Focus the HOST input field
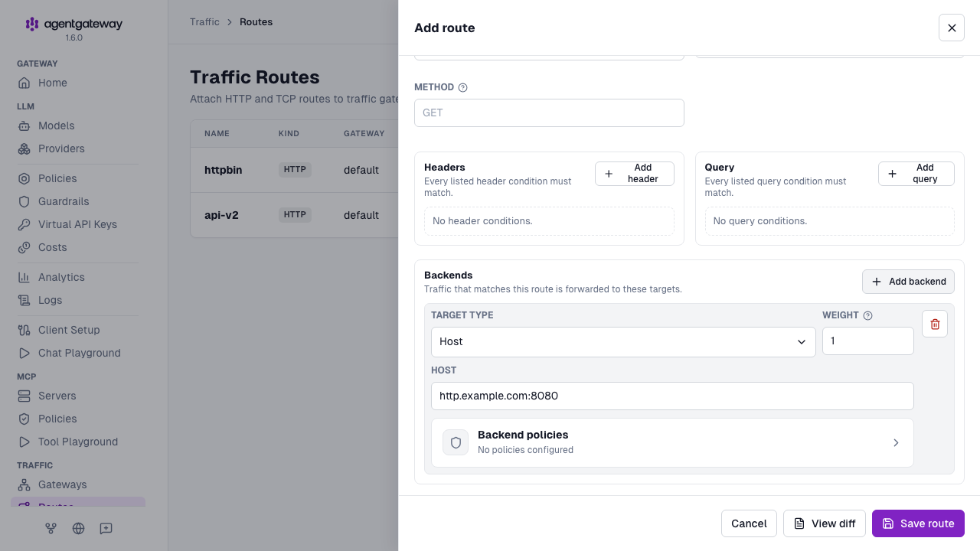The image size is (980, 551). 672,396
